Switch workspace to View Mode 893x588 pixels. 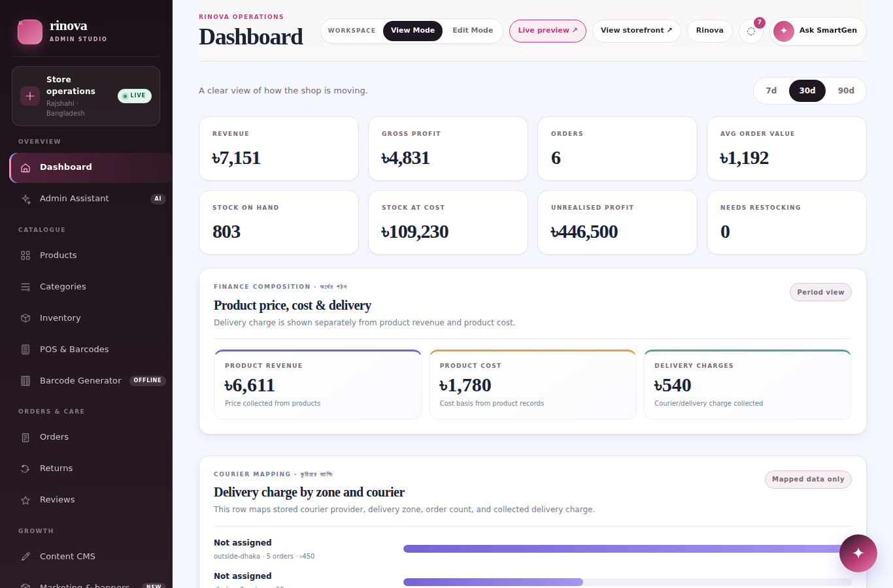[x=413, y=31]
